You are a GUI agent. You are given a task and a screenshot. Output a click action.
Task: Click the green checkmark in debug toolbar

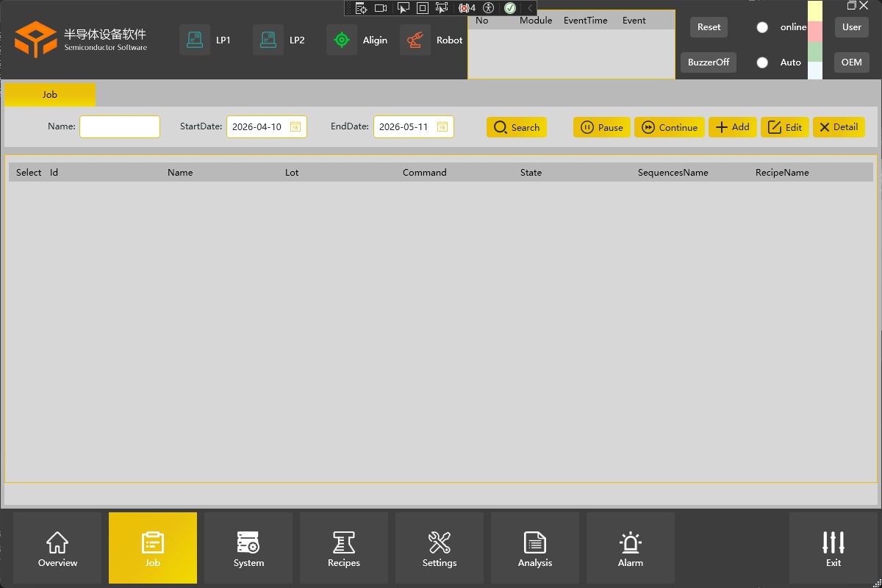[x=510, y=8]
